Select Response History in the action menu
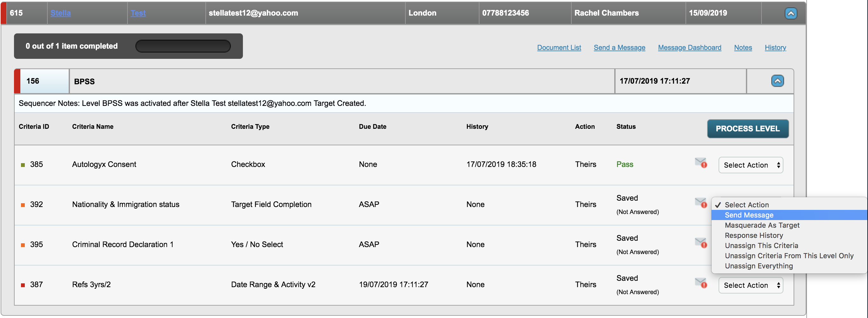 pos(789,235)
